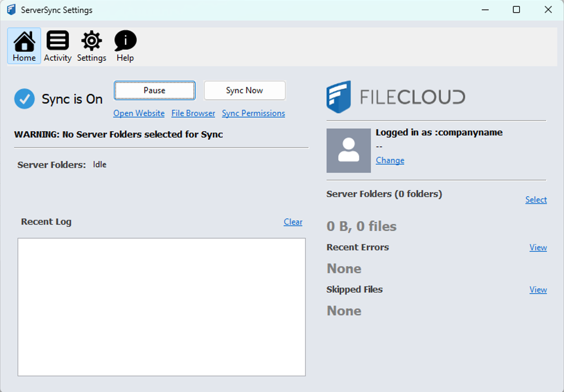Click 'None' under Skipped Files
Image resolution: width=564 pixels, height=392 pixels.
coord(344,311)
